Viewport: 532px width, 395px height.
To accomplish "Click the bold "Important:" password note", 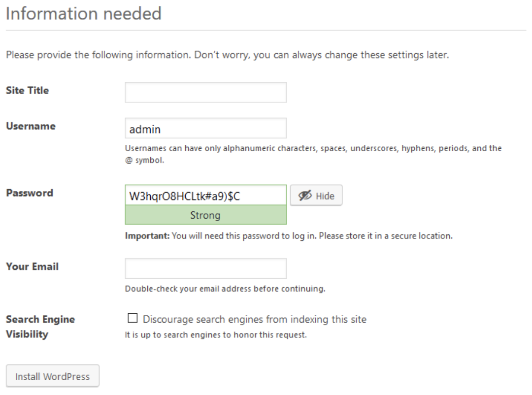I will (x=147, y=236).
